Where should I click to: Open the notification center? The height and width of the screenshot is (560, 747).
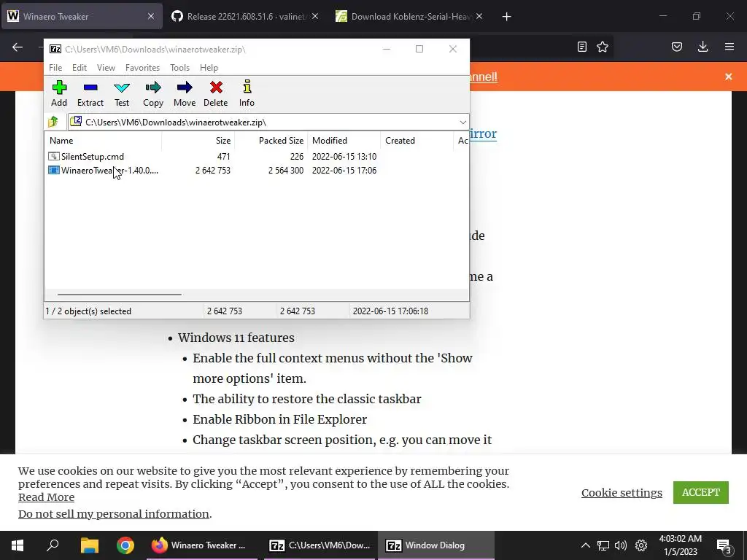point(724,546)
